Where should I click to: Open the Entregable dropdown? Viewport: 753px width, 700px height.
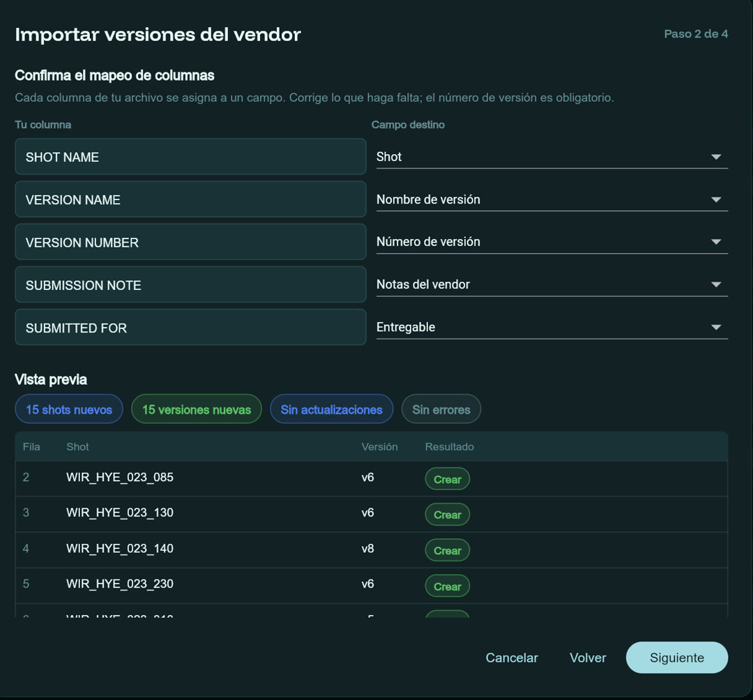[552, 328]
